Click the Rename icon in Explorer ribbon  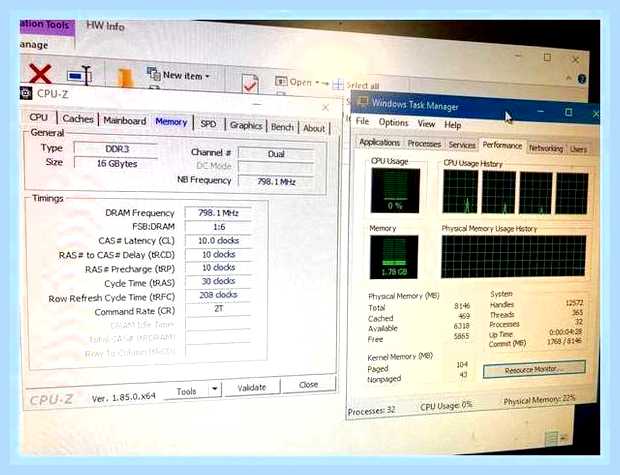(79, 75)
